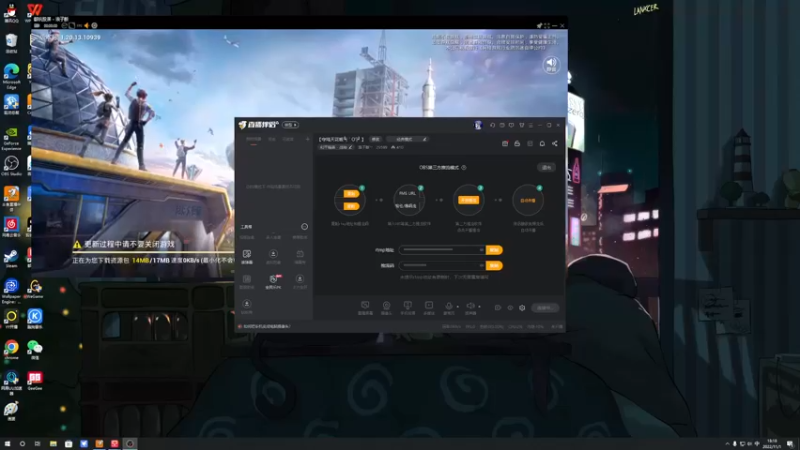The height and width of the screenshot is (450, 800).
Task: Open the GeForce Experience desktop shortcut
Action: [11, 138]
